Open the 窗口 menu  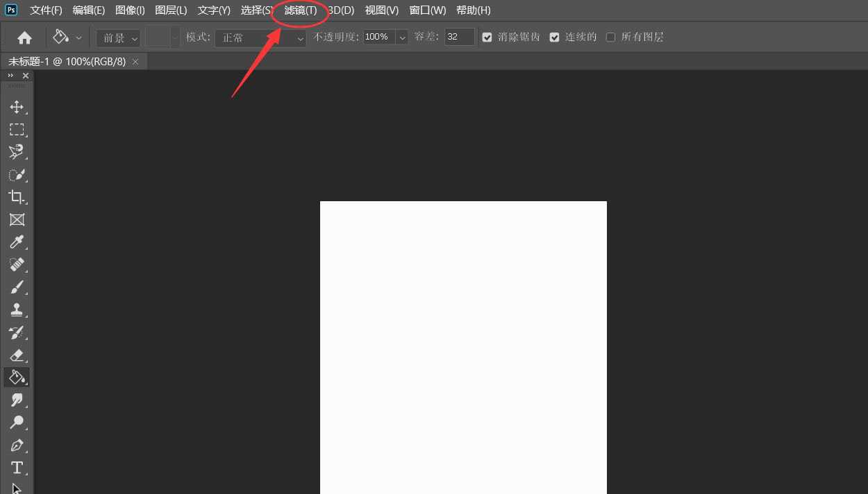click(427, 10)
